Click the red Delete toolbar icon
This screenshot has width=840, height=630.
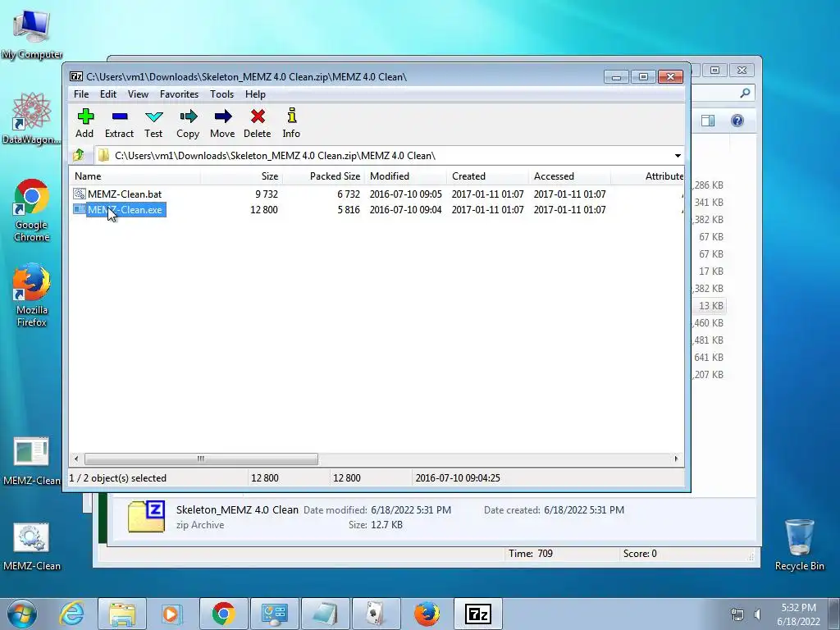[x=258, y=116]
